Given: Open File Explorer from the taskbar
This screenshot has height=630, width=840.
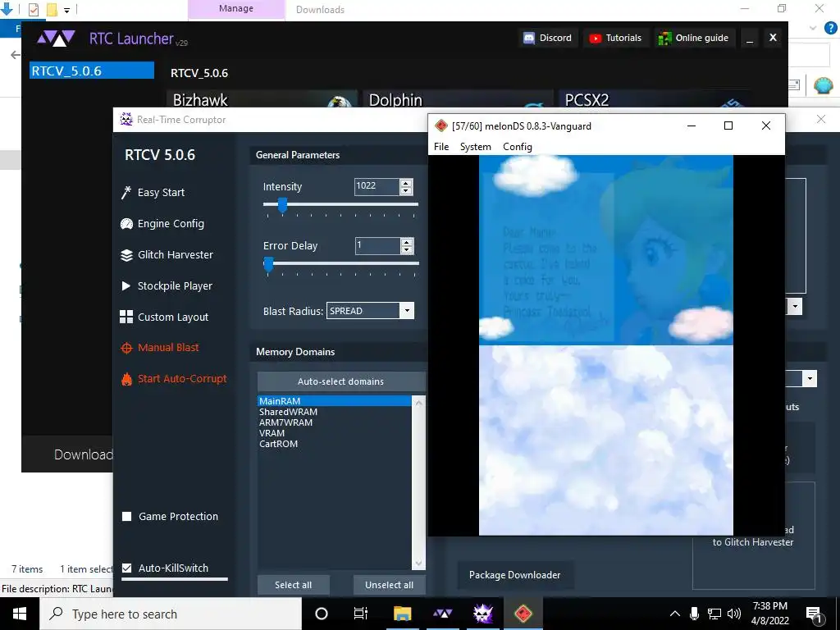Looking at the screenshot, I should click(x=402, y=614).
